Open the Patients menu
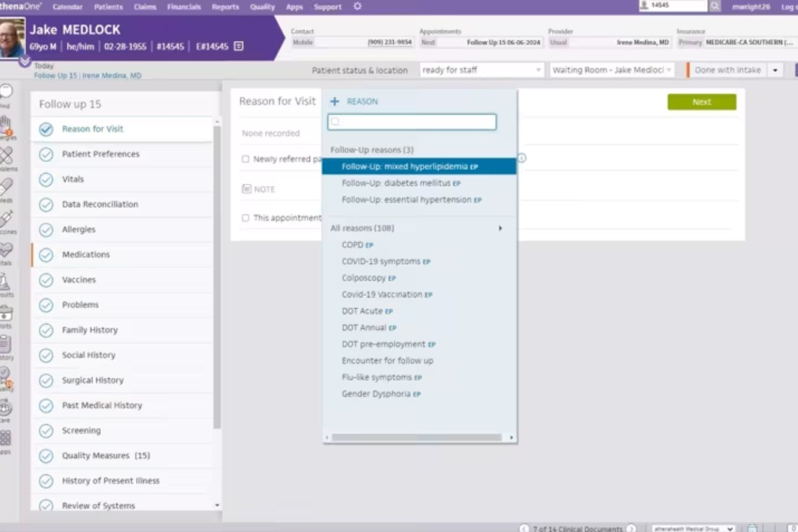Screen dimensions: 798x532 pos(108,7)
